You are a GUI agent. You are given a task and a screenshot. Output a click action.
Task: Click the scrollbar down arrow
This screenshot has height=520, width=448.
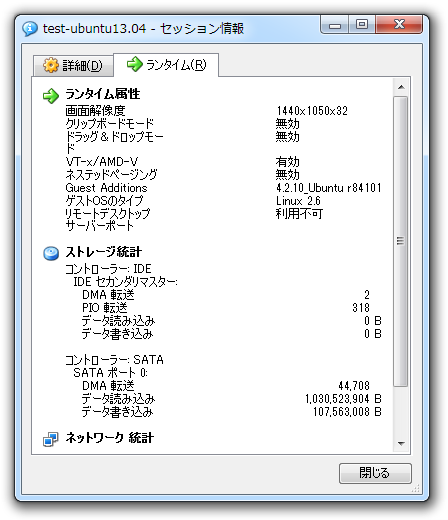(401, 444)
